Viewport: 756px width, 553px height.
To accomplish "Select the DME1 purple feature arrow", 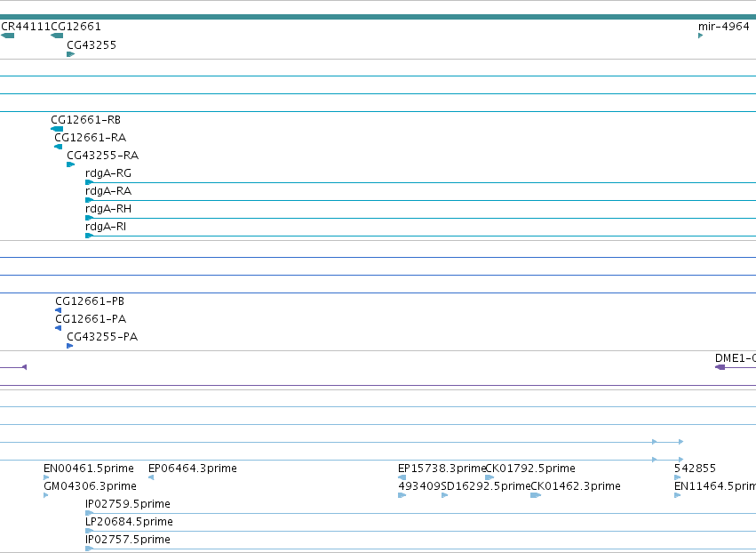I will 720,367.
